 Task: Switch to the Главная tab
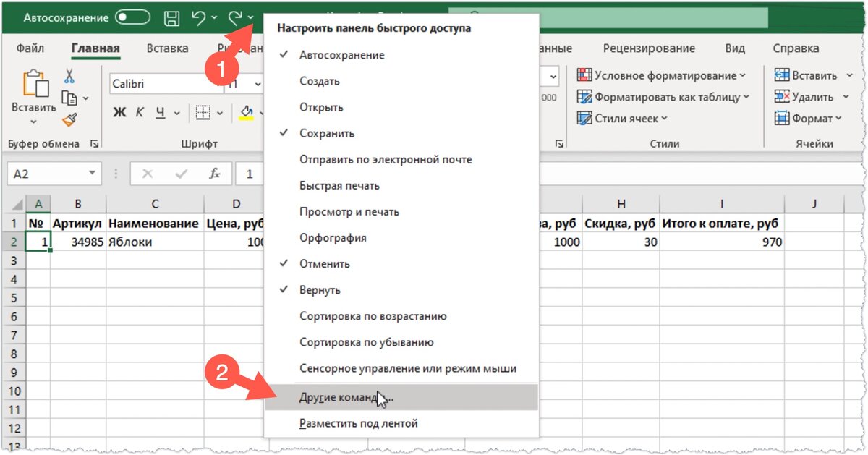coord(95,48)
